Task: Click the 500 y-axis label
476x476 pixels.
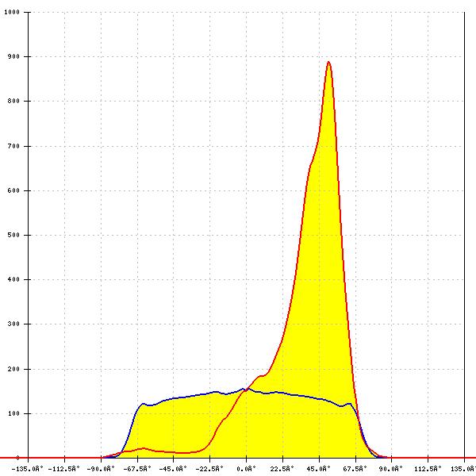Action: [x=13, y=235]
